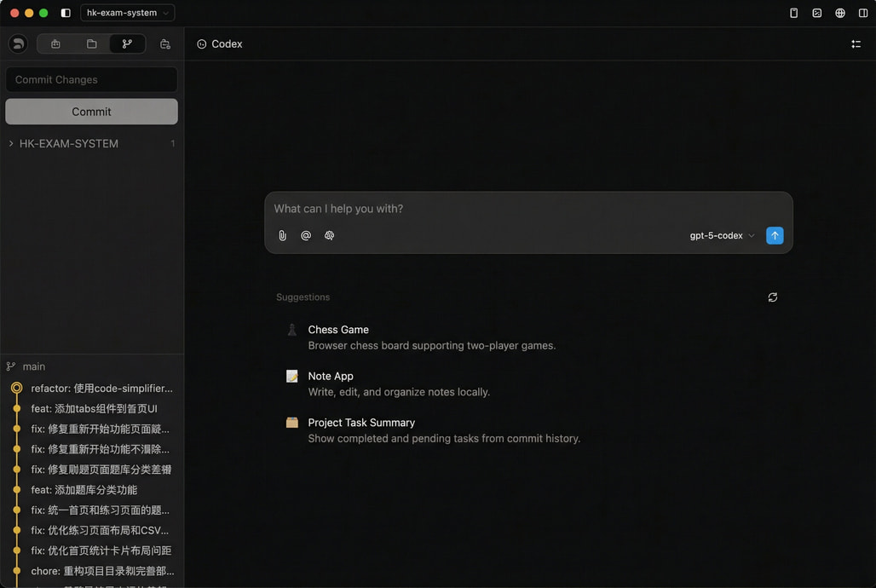The width and height of the screenshot is (876, 588).
Task: Refresh the Suggestions list
Action: click(772, 297)
